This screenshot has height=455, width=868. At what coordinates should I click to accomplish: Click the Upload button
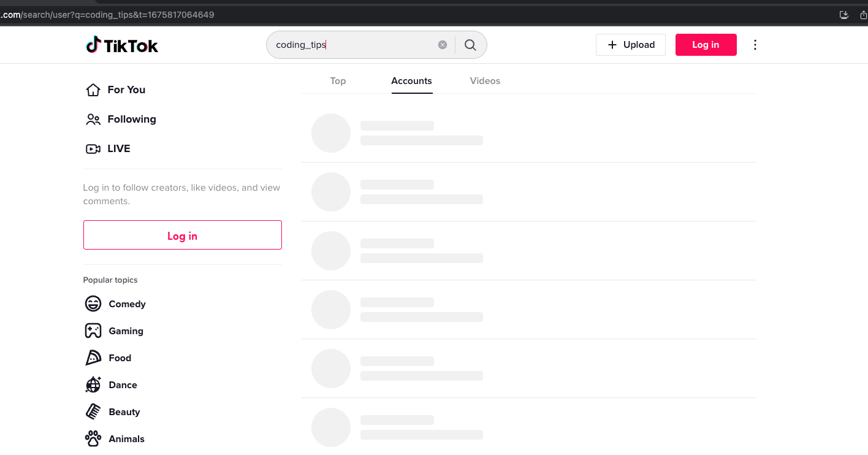(x=630, y=44)
